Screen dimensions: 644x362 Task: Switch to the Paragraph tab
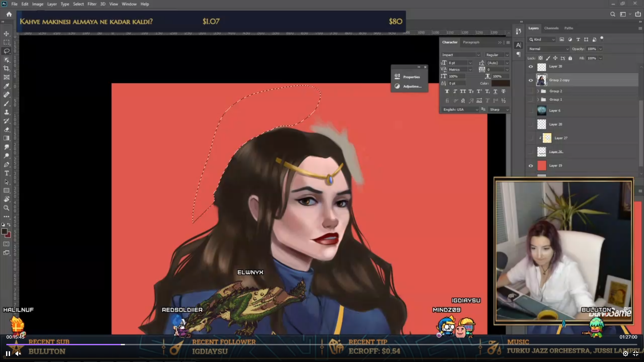(x=471, y=42)
